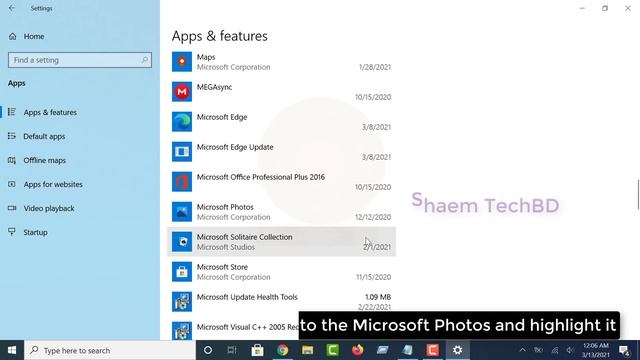Open the notification center icon
The height and width of the screenshot is (360, 640).
[624, 350]
